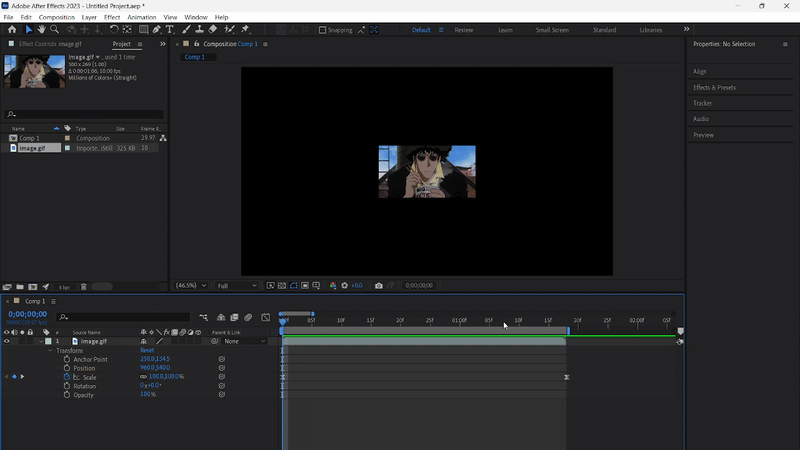The image size is (800, 450).
Task: Select the Rectangle shape tool
Action: pos(144,30)
